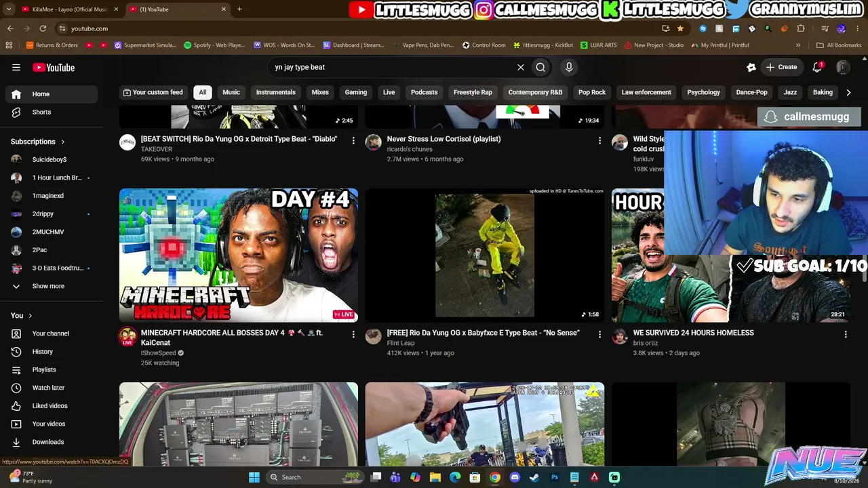Click the Create button
The image size is (868, 488).
coord(781,67)
